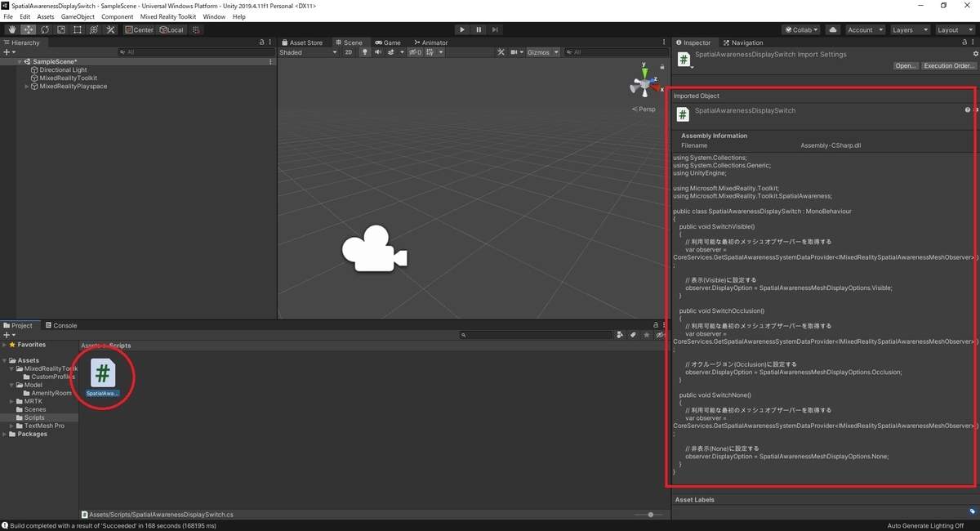
Task: Toggle grid snapping icon
Action: (196, 29)
